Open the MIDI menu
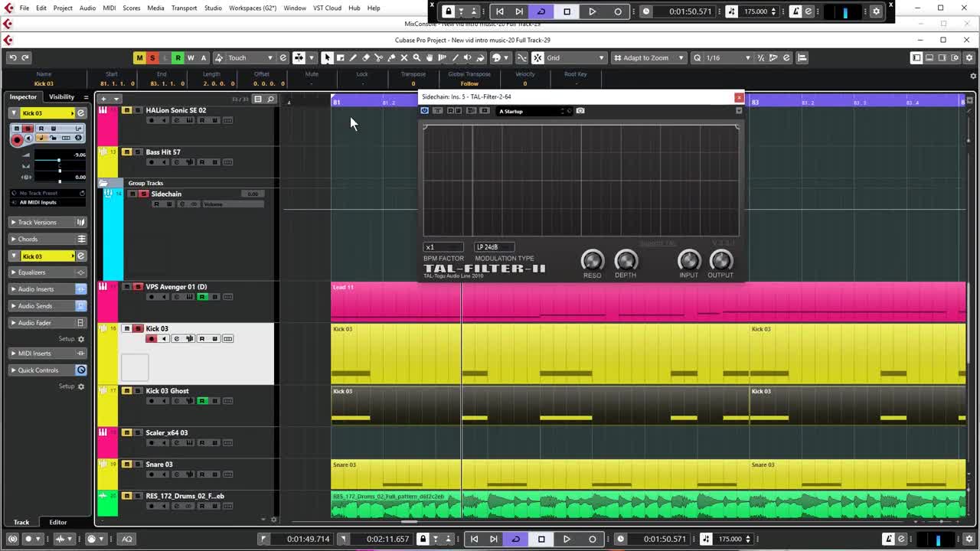 [x=109, y=8]
